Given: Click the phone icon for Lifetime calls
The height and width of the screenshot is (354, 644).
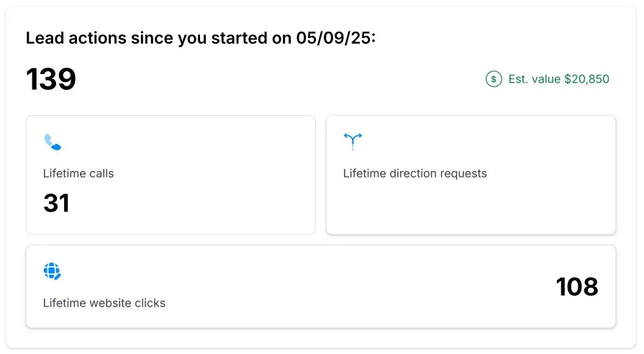Looking at the screenshot, I should [53, 142].
